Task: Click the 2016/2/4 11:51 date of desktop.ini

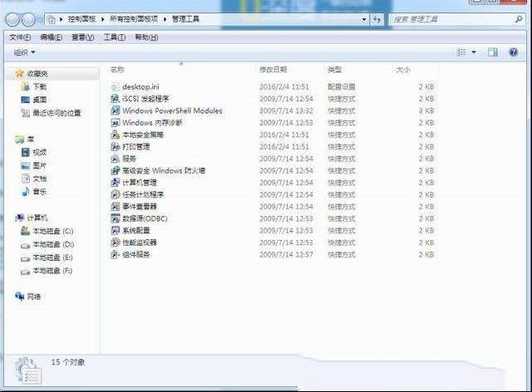Action: pyautogui.click(x=284, y=87)
